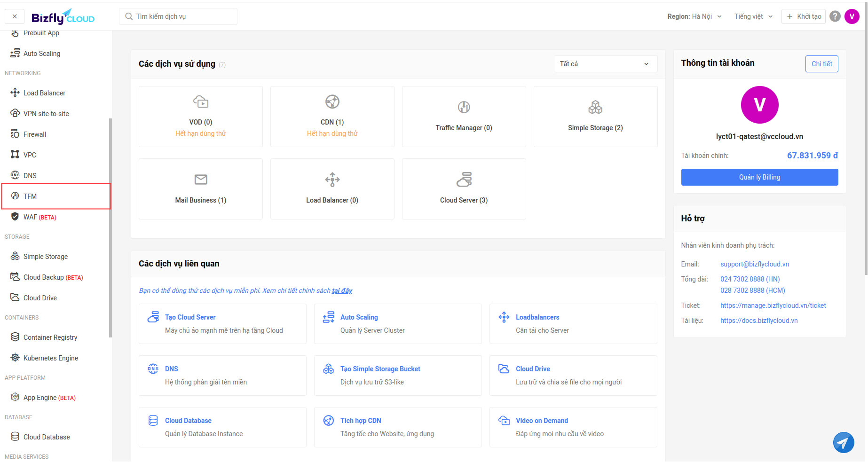Click the Cloud Database sidebar icon
The width and height of the screenshot is (868, 462).
click(15, 437)
